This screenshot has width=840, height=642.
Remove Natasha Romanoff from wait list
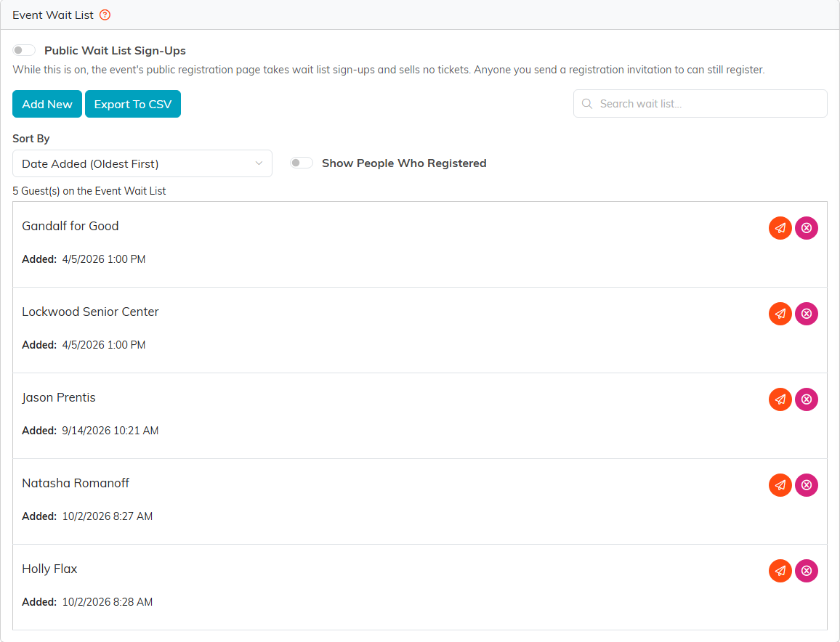pyautogui.click(x=807, y=485)
